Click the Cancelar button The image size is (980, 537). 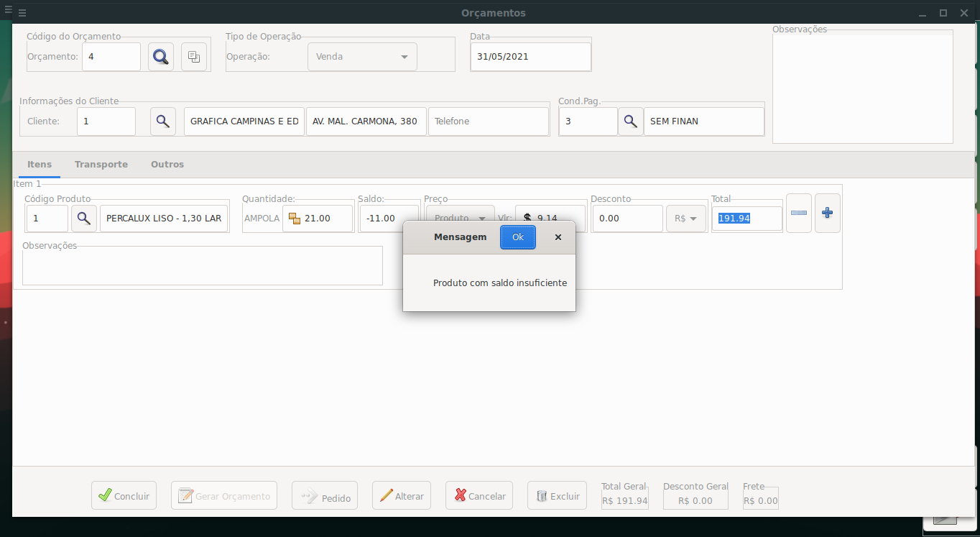[479, 496]
